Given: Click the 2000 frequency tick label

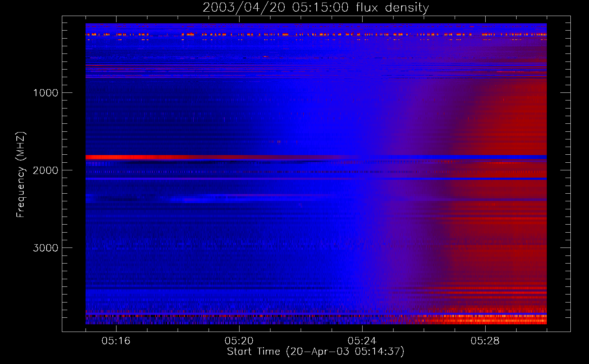Looking at the screenshot, I should (46, 170).
